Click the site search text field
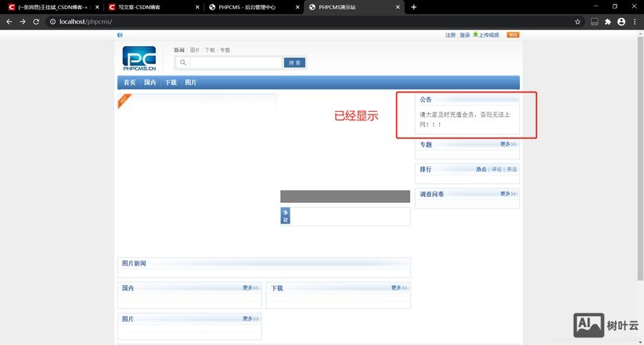This screenshot has width=644, height=345. 236,63
